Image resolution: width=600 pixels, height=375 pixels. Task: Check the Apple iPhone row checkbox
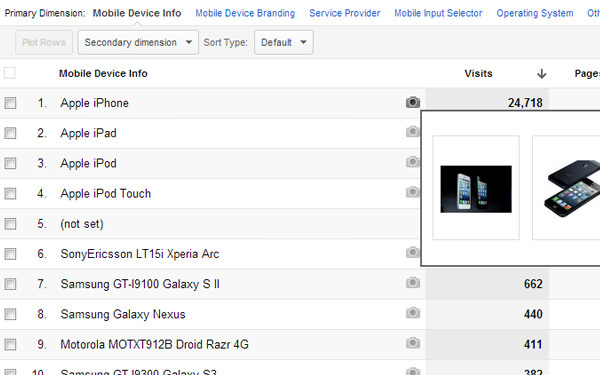10,103
